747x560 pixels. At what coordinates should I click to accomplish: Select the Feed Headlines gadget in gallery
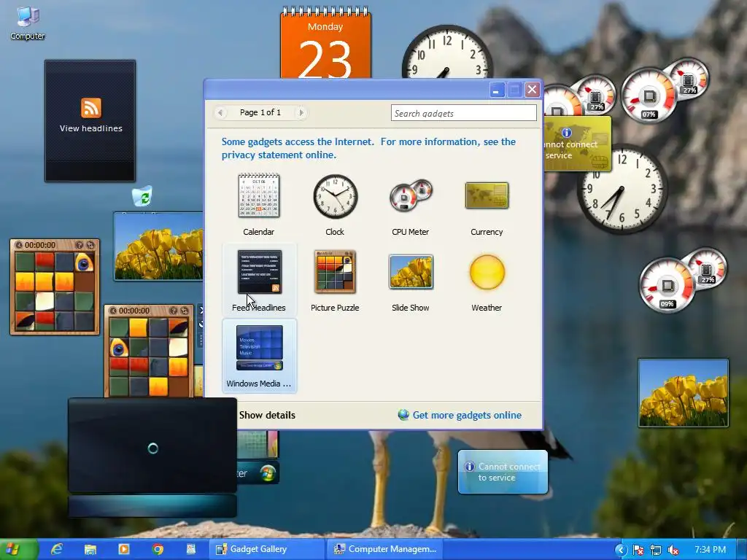coord(259,280)
